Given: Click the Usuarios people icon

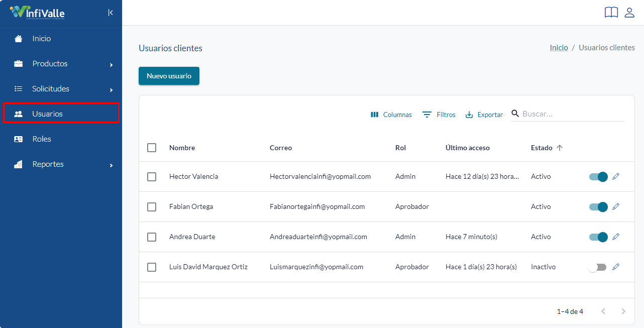Looking at the screenshot, I should click(19, 114).
